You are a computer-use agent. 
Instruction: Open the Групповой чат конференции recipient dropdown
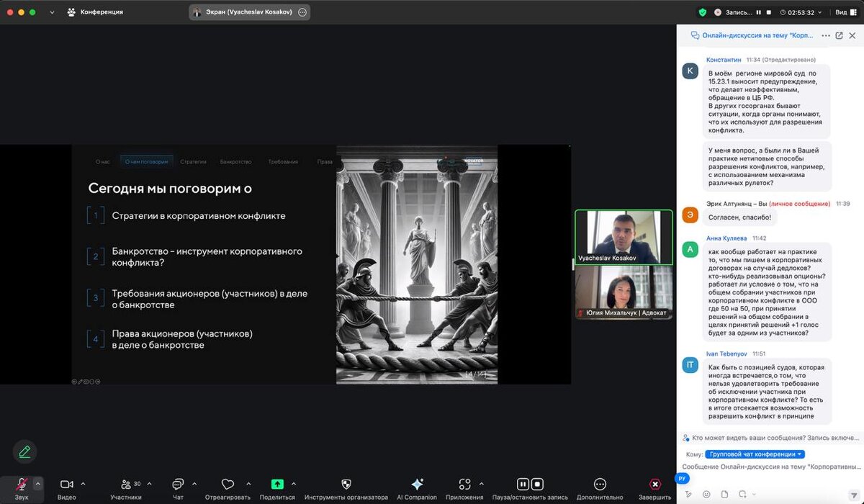755,454
